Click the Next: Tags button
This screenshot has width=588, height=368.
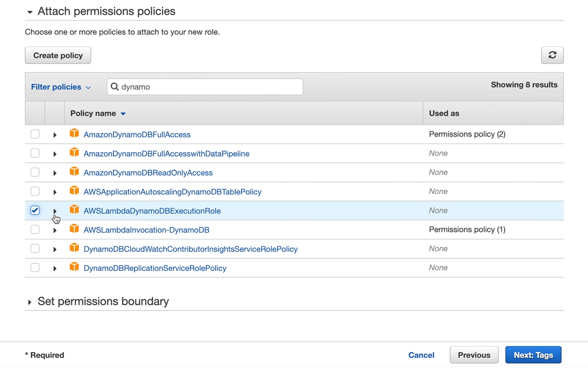pyautogui.click(x=533, y=355)
